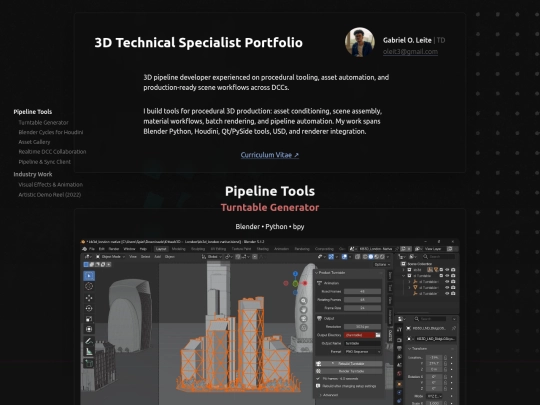Adjust the Frame Rate slider field
540x405 pixels.
point(362,308)
